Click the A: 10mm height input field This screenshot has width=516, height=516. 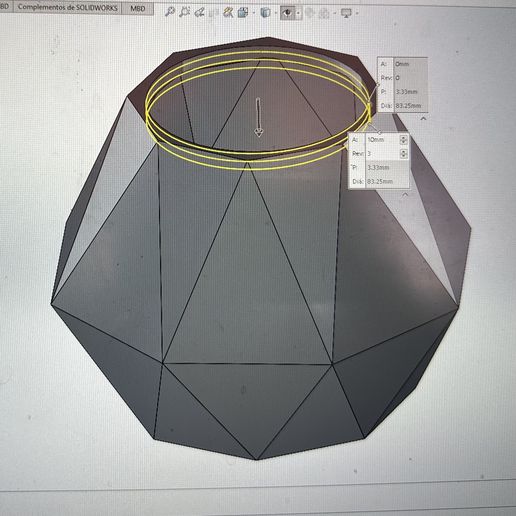(382, 140)
